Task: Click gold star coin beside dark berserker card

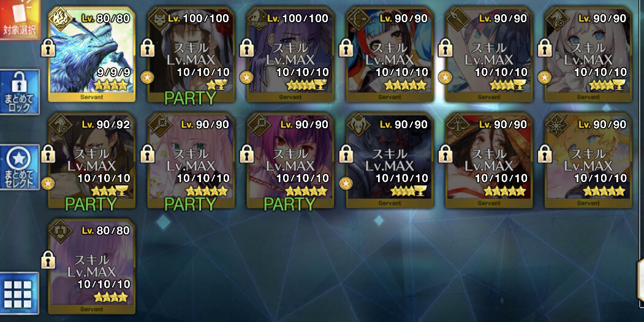Action: click(x=346, y=183)
